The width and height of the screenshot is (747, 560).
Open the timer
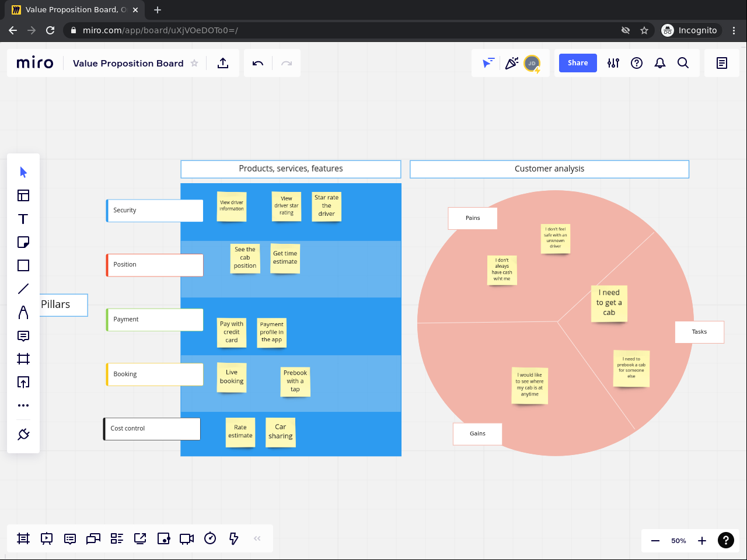coord(210,538)
